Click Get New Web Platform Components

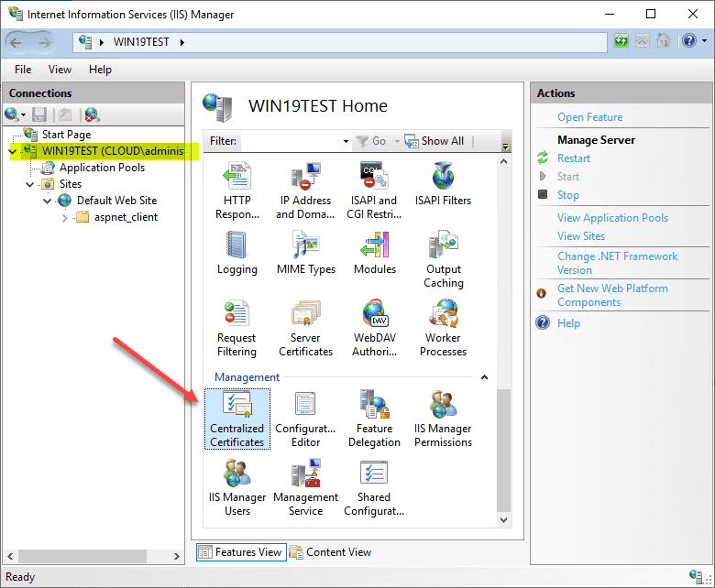(x=612, y=295)
